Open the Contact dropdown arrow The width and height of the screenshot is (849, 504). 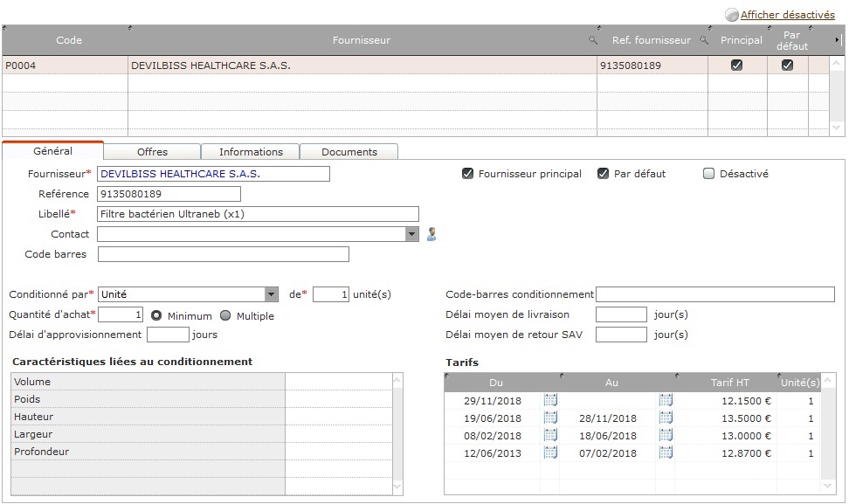tap(412, 234)
